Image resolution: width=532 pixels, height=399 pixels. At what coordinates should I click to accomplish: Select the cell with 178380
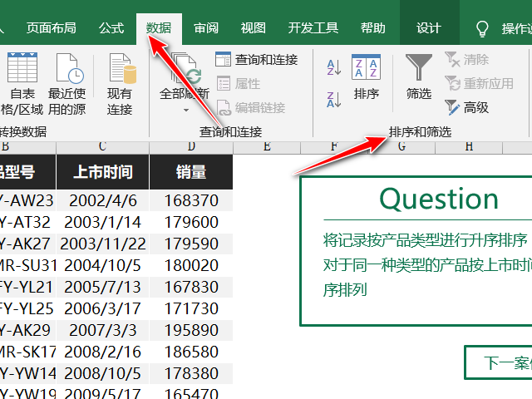191,373
